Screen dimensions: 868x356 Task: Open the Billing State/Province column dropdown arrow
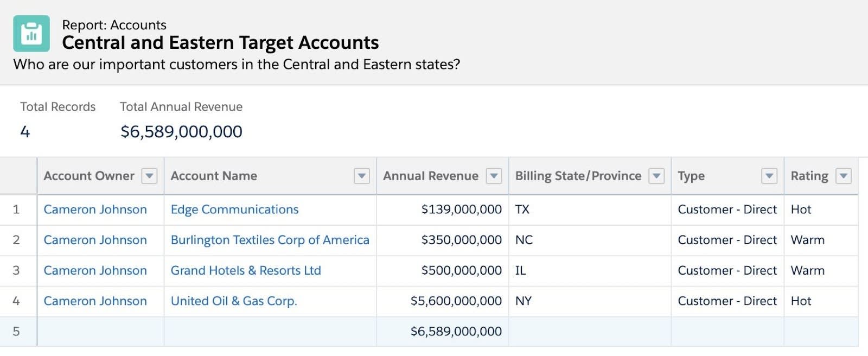coord(656,176)
